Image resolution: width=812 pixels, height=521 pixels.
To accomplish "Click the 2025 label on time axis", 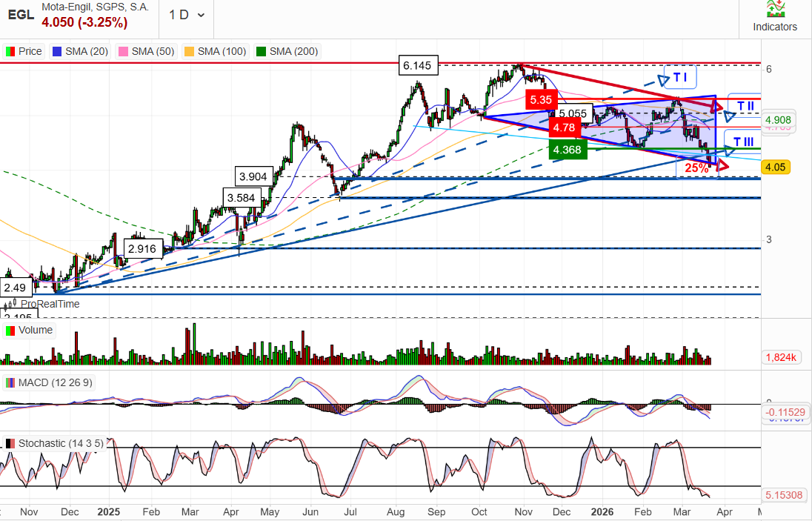I will point(108,512).
